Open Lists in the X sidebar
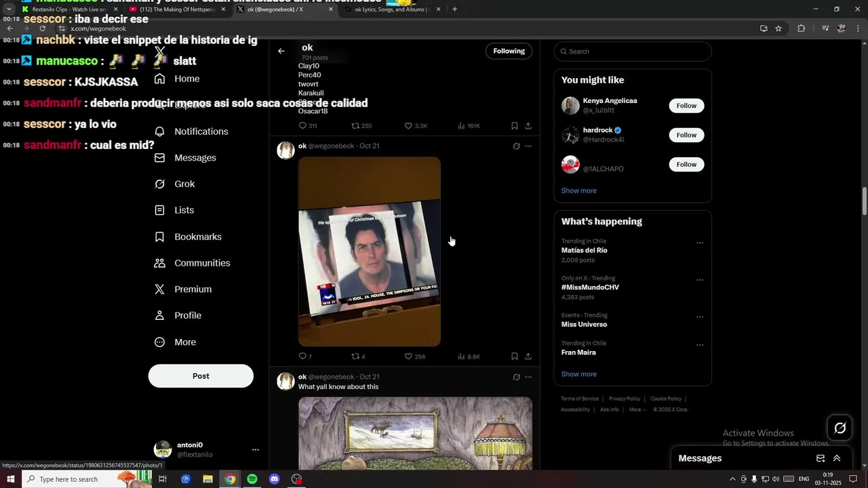Screen dimensions: 868x488 click(x=174, y=210)
